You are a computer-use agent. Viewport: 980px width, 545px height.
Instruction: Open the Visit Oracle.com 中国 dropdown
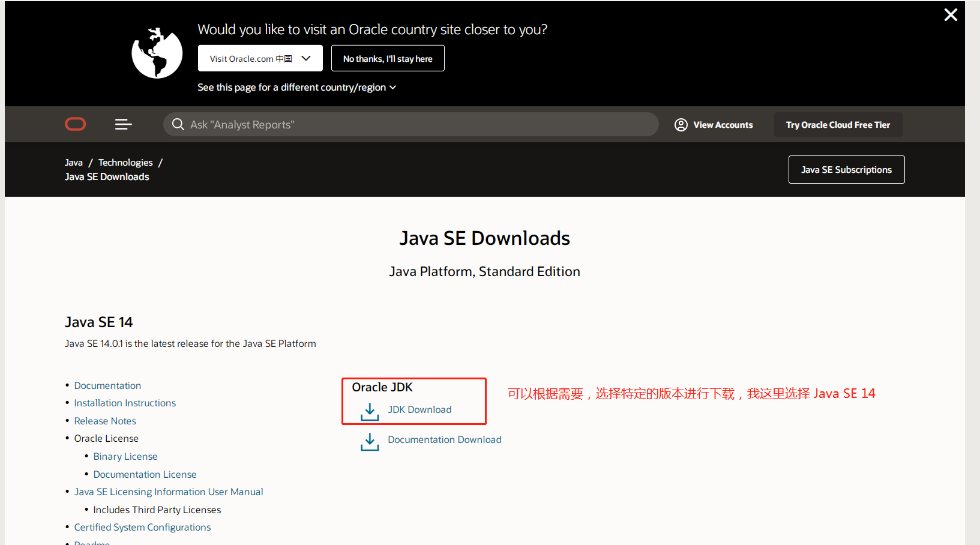(260, 58)
